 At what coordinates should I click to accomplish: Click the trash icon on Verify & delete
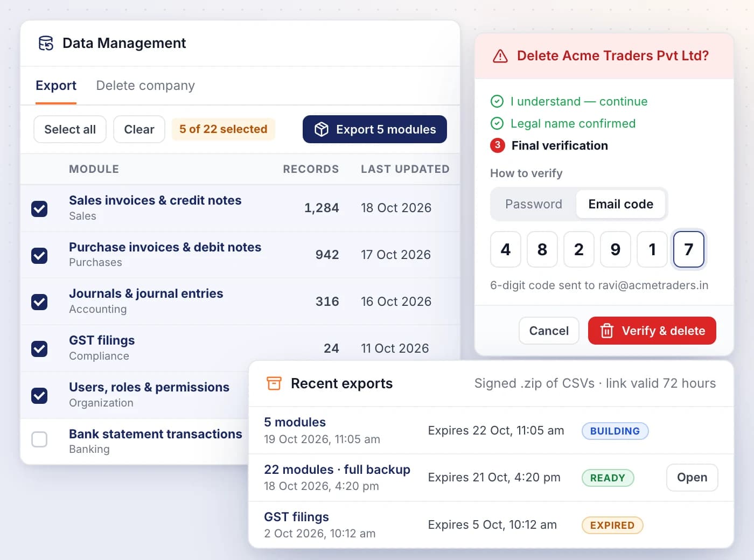pos(607,331)
